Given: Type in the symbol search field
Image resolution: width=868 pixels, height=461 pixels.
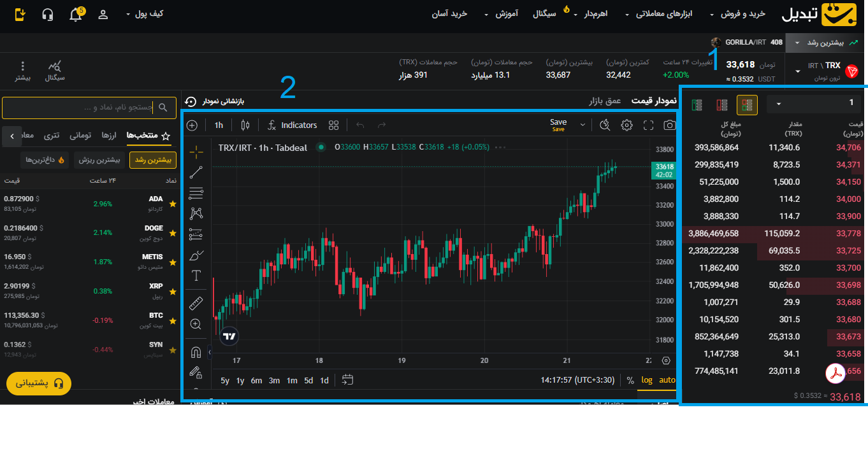Looking at the screenshot, I should pos(89,108).
